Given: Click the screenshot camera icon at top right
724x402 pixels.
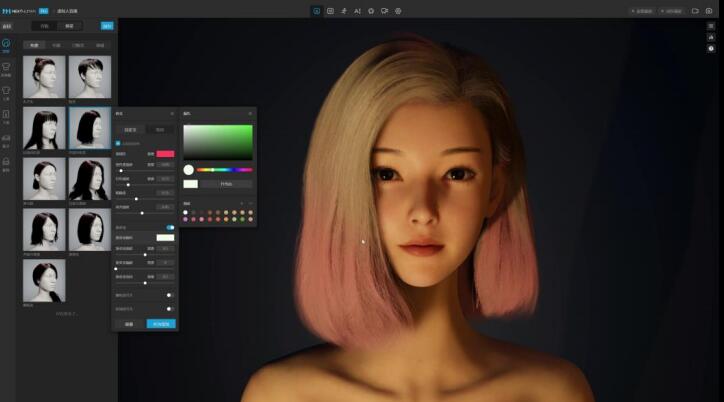Looking at the screenshot, I should point(710,11).
